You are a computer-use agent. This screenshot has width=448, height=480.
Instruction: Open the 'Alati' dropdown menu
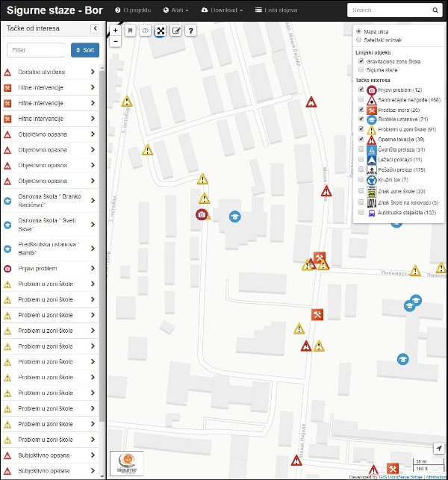pos(175,10)
